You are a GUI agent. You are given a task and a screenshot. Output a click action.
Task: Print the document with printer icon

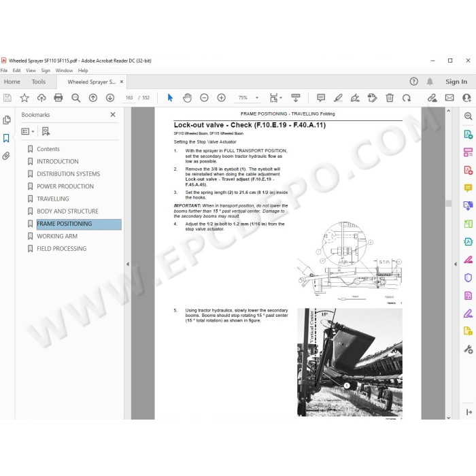click(58, 98)
